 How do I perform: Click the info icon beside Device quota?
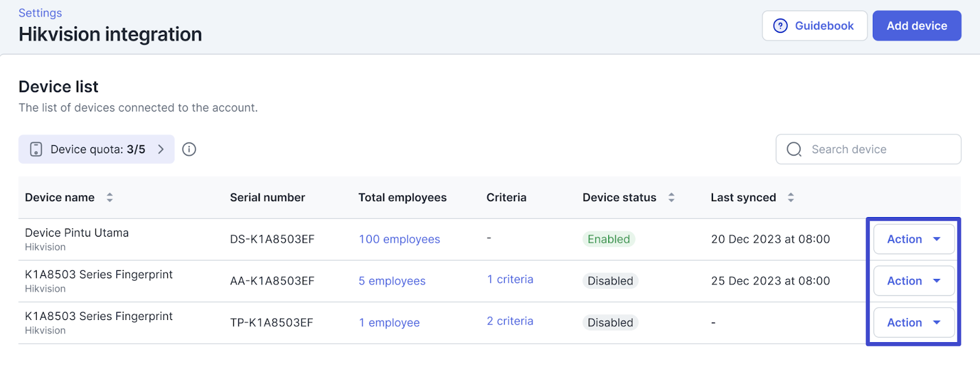[189, 150]
